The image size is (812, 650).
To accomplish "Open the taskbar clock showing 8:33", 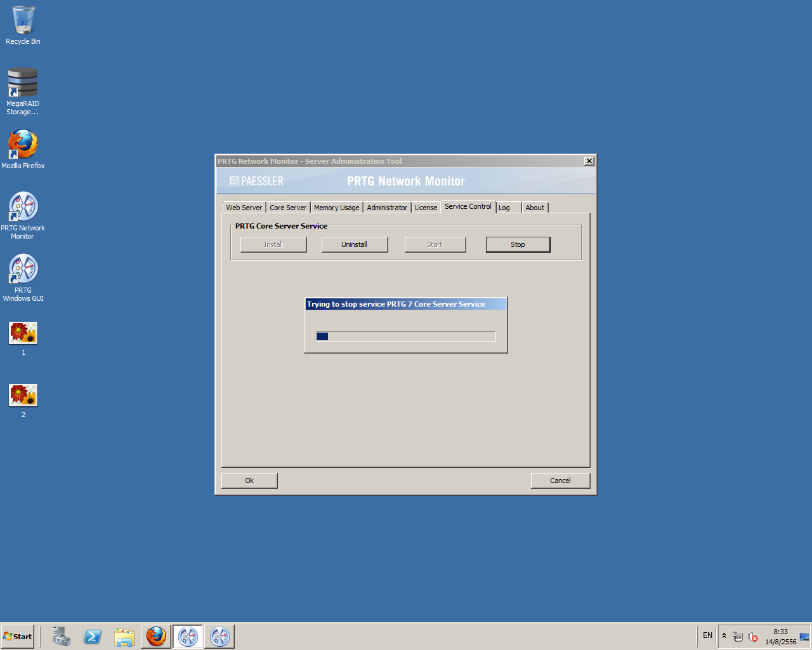I will point(780,637).
